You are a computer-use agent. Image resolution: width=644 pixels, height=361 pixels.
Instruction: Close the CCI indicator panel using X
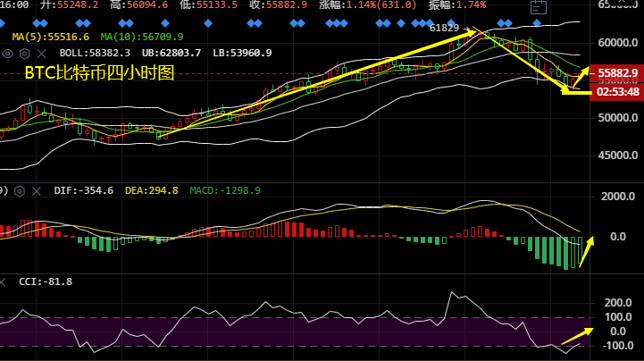coord(4,281)
